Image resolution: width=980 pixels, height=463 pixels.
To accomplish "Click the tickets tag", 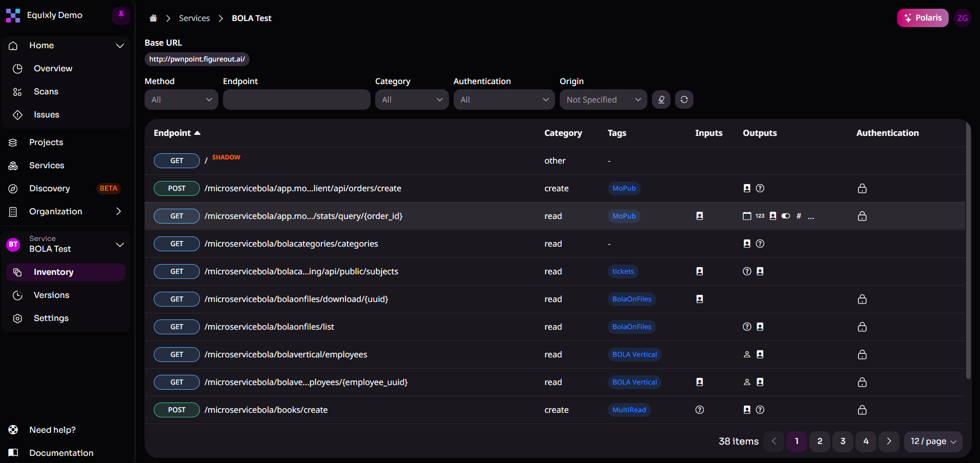I will 623,272.
